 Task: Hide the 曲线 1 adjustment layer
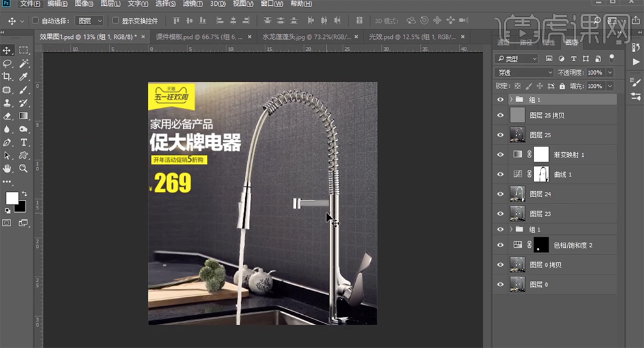tap(500, 174)
